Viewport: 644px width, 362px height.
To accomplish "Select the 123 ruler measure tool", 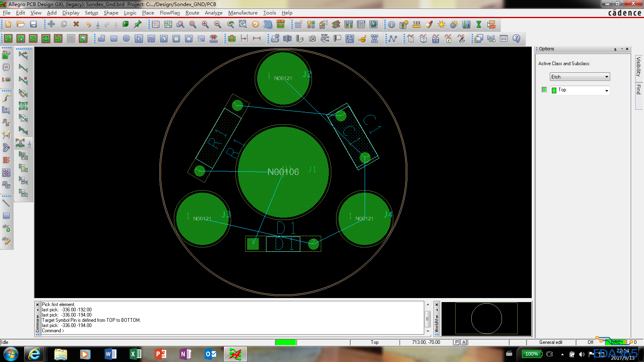I will [x=417, y=25].
